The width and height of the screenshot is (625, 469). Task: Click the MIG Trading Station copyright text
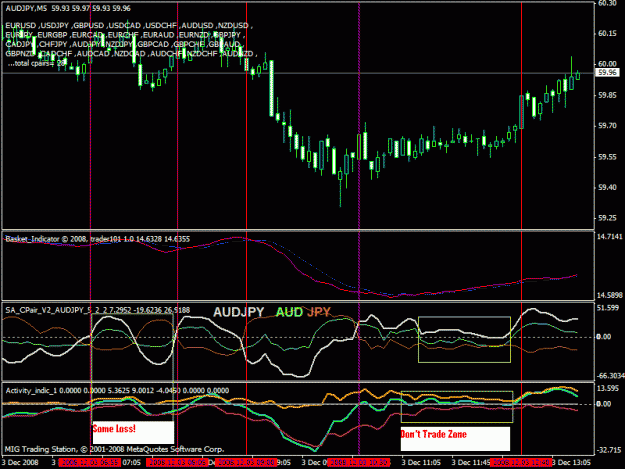(x=114, y=449)
